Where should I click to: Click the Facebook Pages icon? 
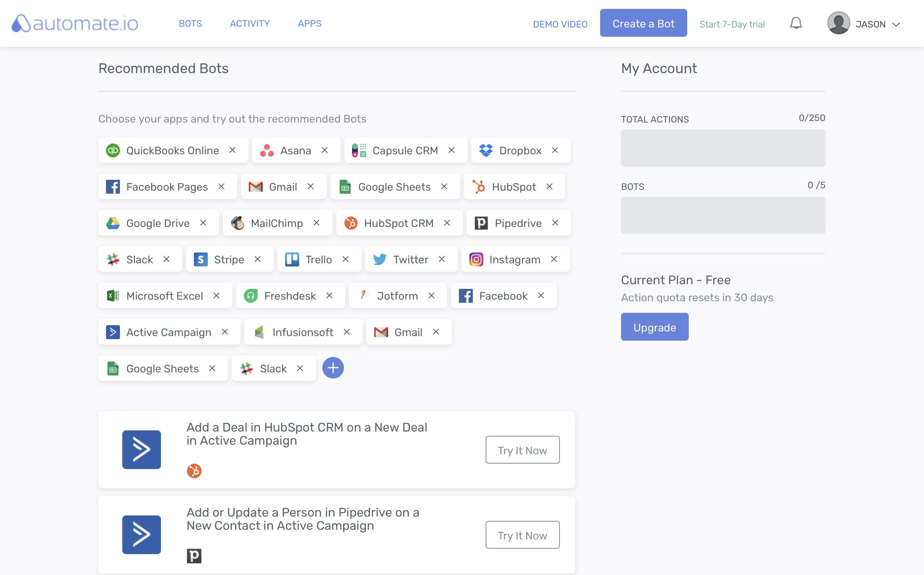point(113,187)
